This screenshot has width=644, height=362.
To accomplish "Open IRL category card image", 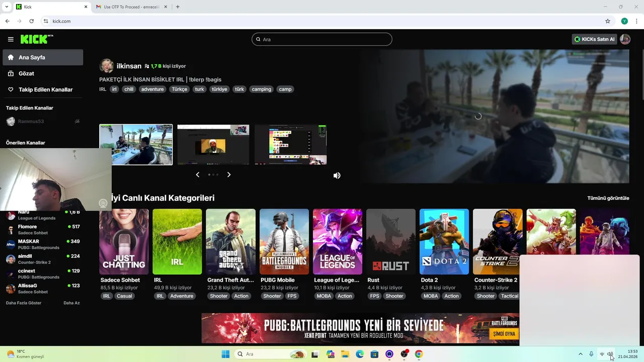I will coord(177,242).
